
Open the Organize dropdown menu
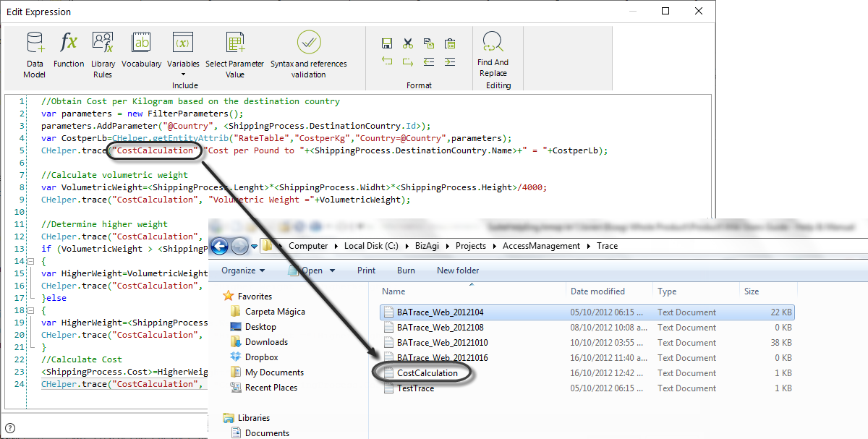[243, 270]
